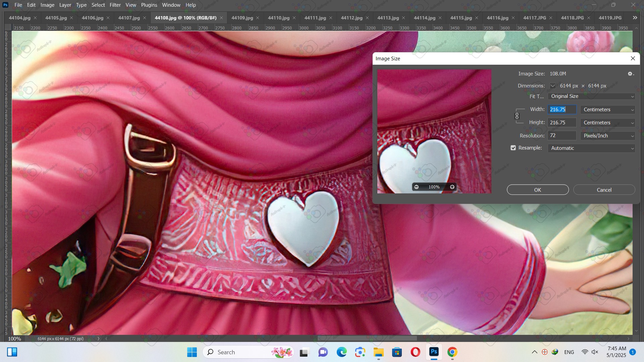
Task: Open Windows Start menu
Action: [192, 352]
